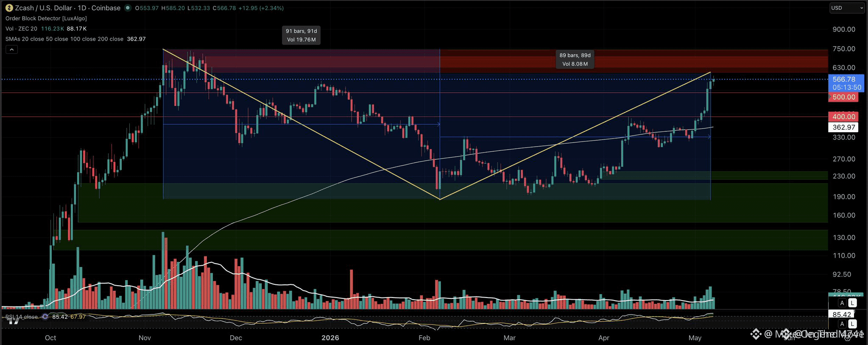Click the low price value L532.33

[198, 8]
